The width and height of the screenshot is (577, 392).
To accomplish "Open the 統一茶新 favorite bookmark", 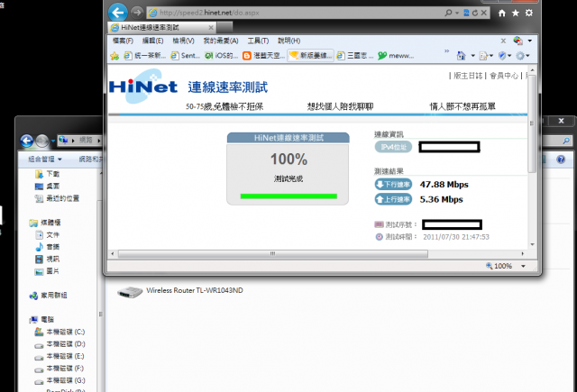I will click(x=144, y=56).
